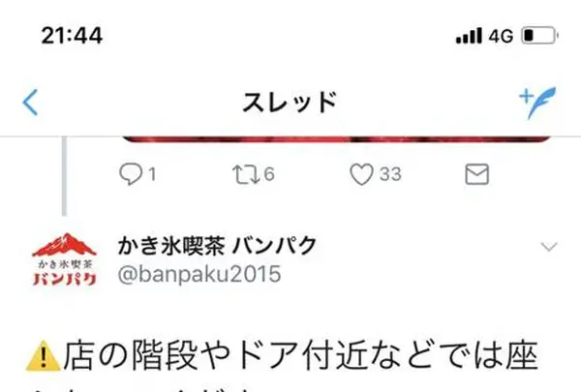Go back using the blue chevron arrow

[30, 103]
